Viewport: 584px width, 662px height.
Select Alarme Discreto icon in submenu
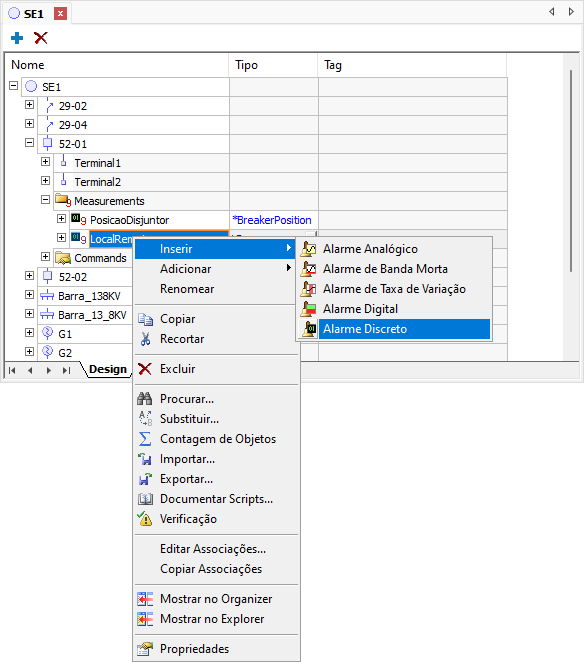tap(309, 329)
